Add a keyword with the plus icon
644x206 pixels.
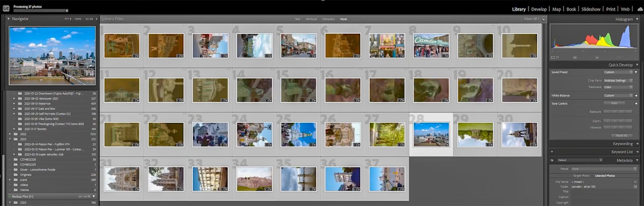click(x=552, y=152)
